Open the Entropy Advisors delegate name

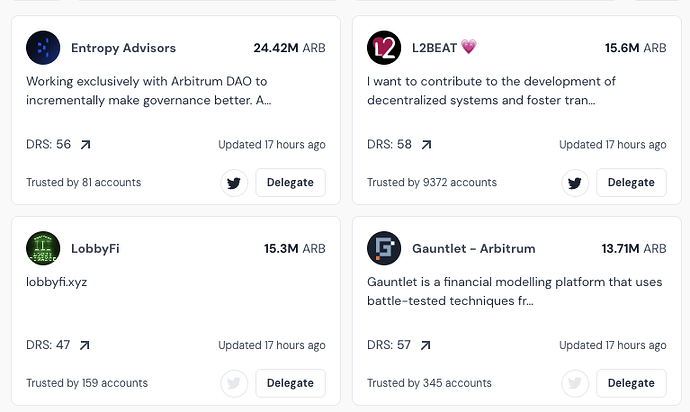tap(123, 48)
